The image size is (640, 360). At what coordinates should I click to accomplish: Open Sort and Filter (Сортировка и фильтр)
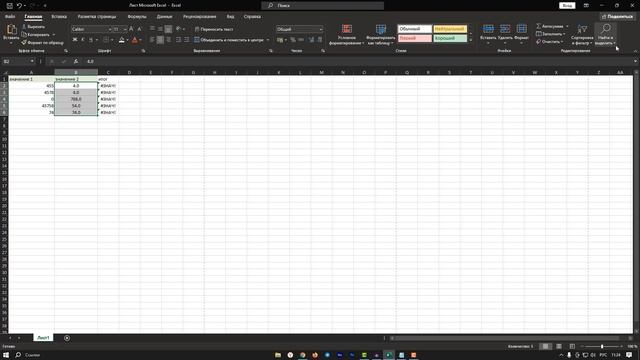[582, 34]
